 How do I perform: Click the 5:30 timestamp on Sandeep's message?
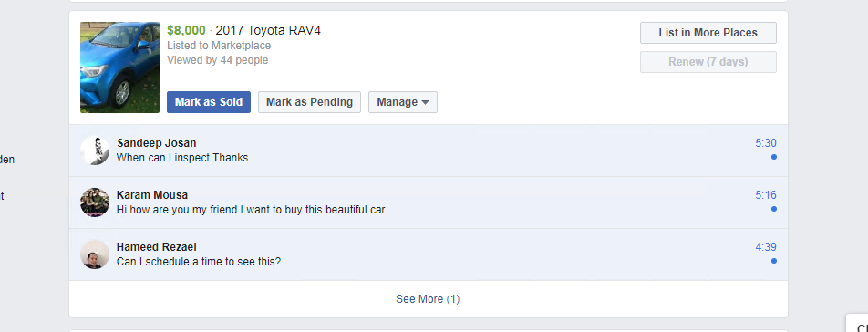point(766,143)
